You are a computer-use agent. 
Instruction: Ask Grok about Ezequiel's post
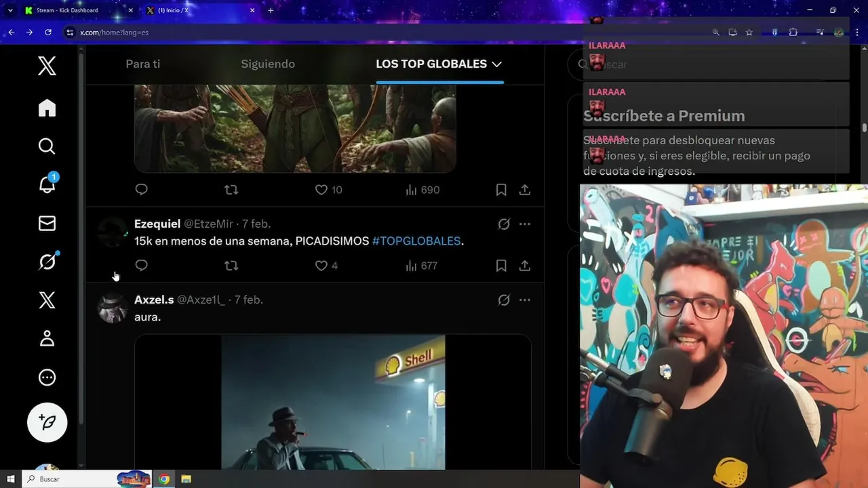(504, 224)
